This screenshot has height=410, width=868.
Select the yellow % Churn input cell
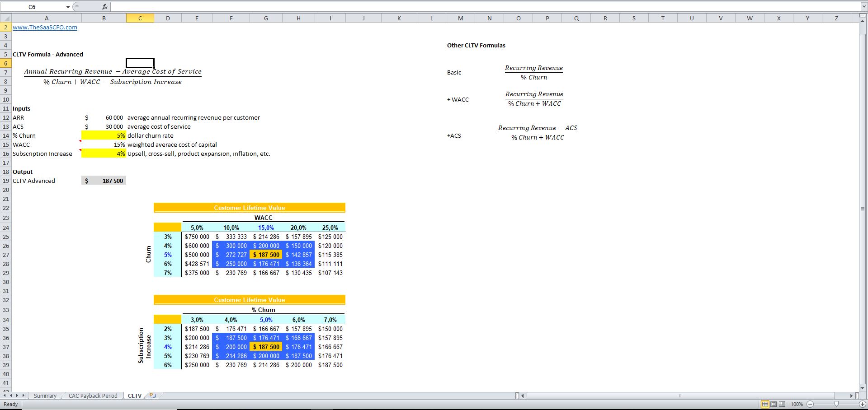tap(104, 135)
